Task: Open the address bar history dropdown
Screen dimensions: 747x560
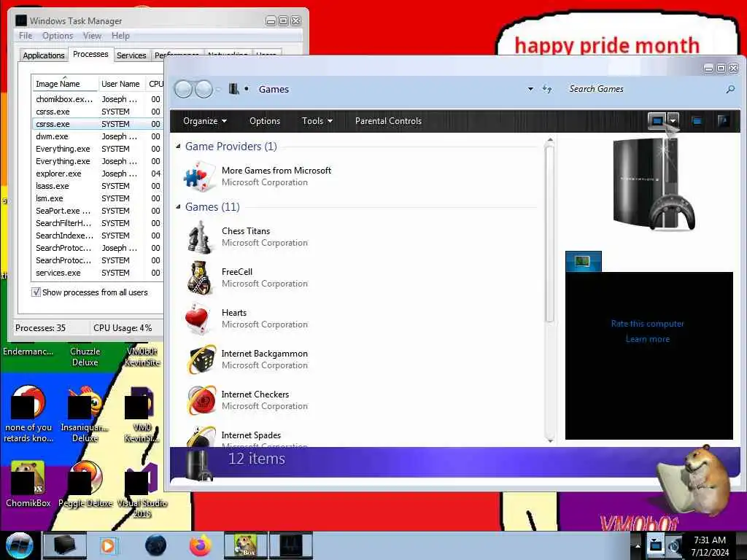Action: tap(530, 89)
